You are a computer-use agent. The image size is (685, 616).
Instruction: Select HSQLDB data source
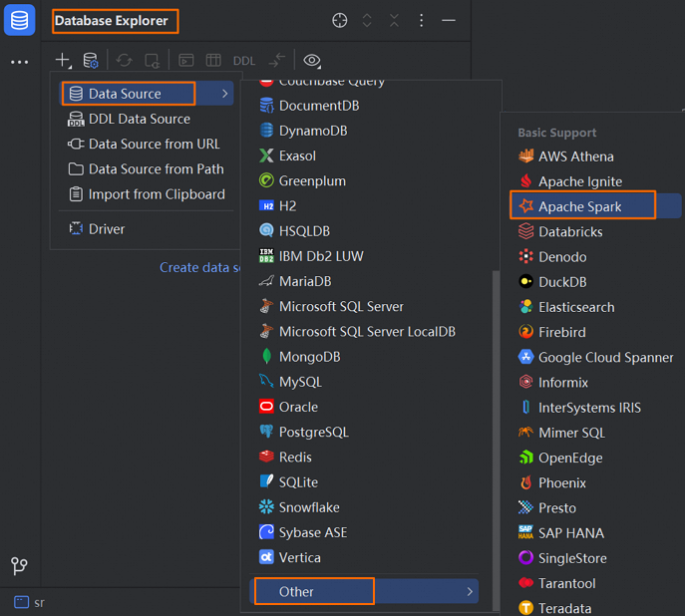pos(364,231)
